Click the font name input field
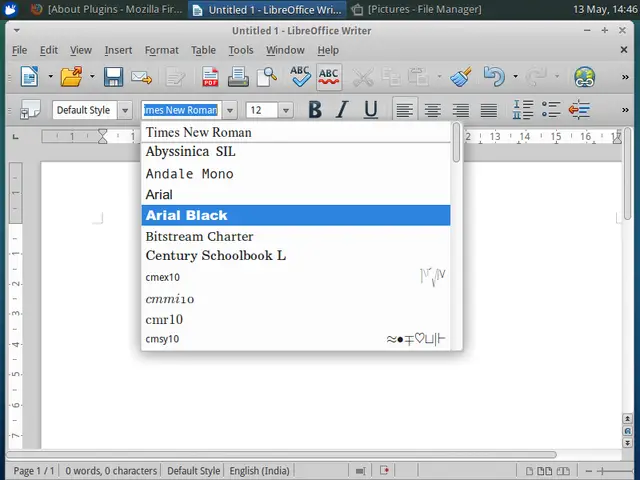This screenshot has width=640, height=480. 181,110
